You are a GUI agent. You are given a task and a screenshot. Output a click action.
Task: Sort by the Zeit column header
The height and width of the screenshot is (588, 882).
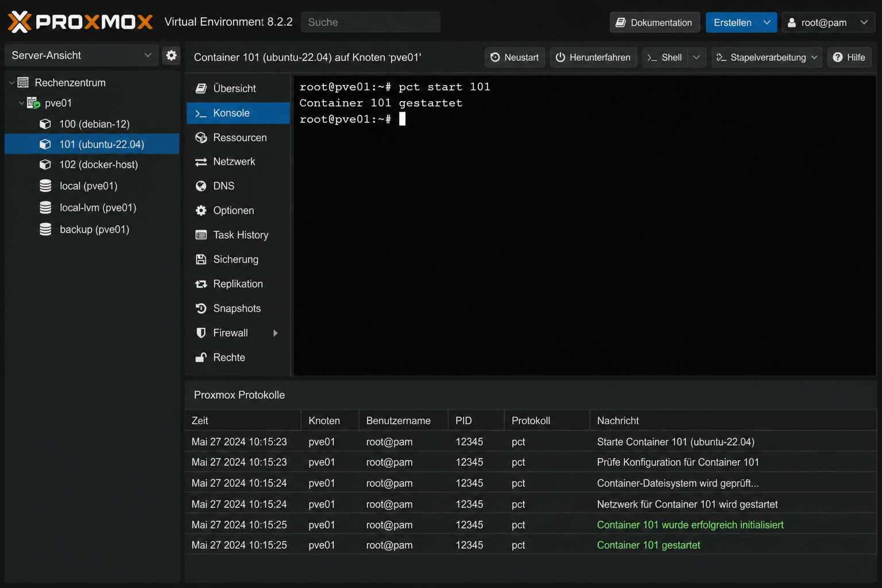243,421
